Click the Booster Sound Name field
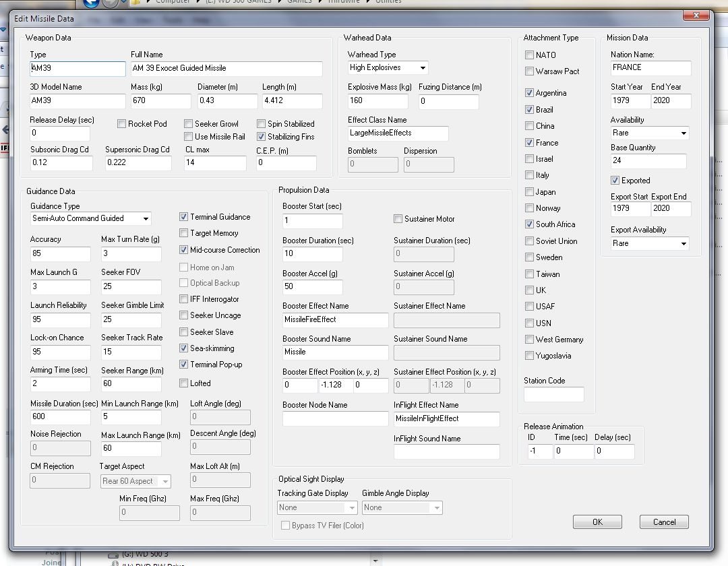Screen dimensions: 728x566 pyautogui.click(x=335, y=352)
